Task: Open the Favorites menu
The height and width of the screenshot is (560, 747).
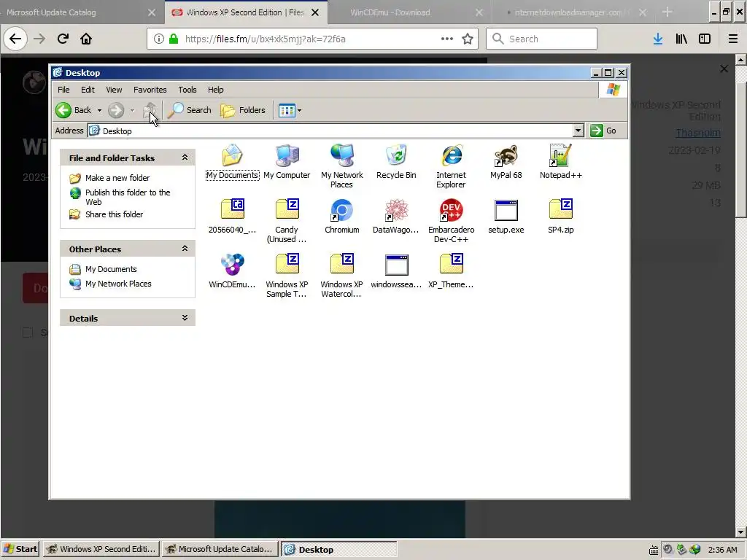Action: click(150, 90)
